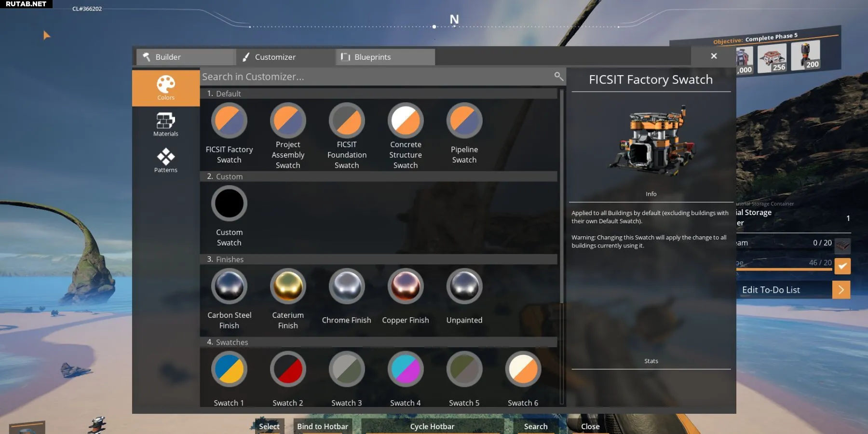Click the Cycle Hotbar hint
This screenshot has width=868, height=434.
[432, 426]
